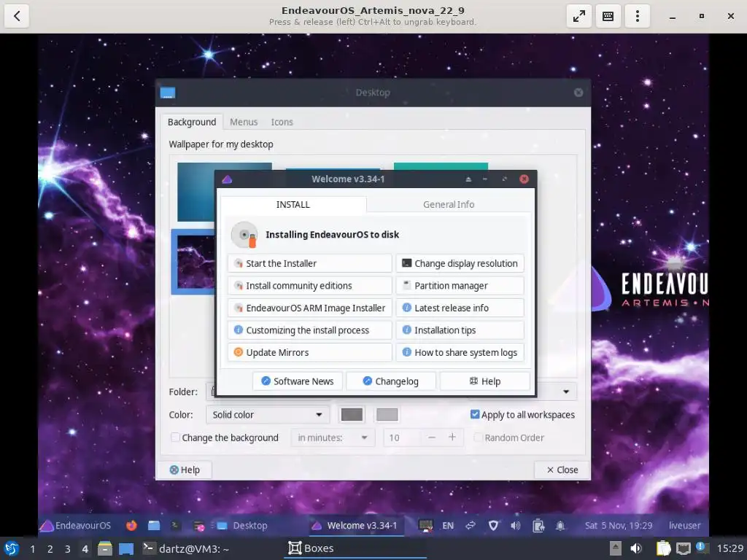Enable Change the background checkbox
Viewport: 747px width, 560px height.
click(x=175, y=437)
